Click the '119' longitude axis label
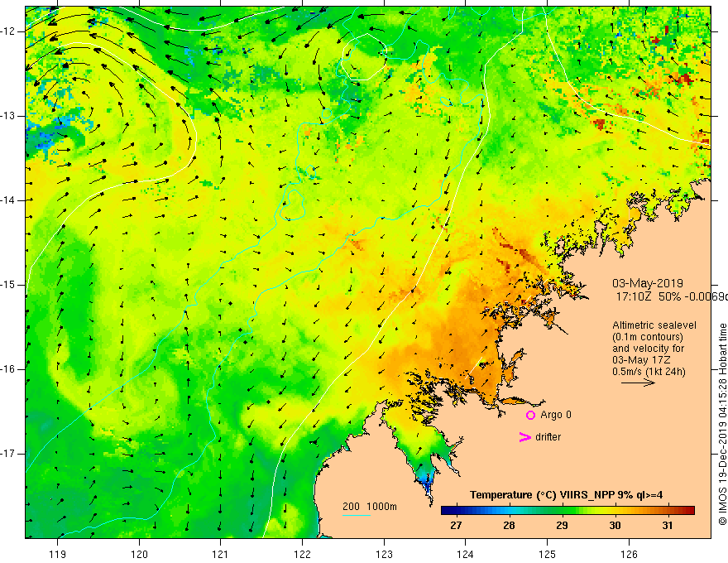The image size is (728, 563). pyautogui.click(x=58, y=554)
